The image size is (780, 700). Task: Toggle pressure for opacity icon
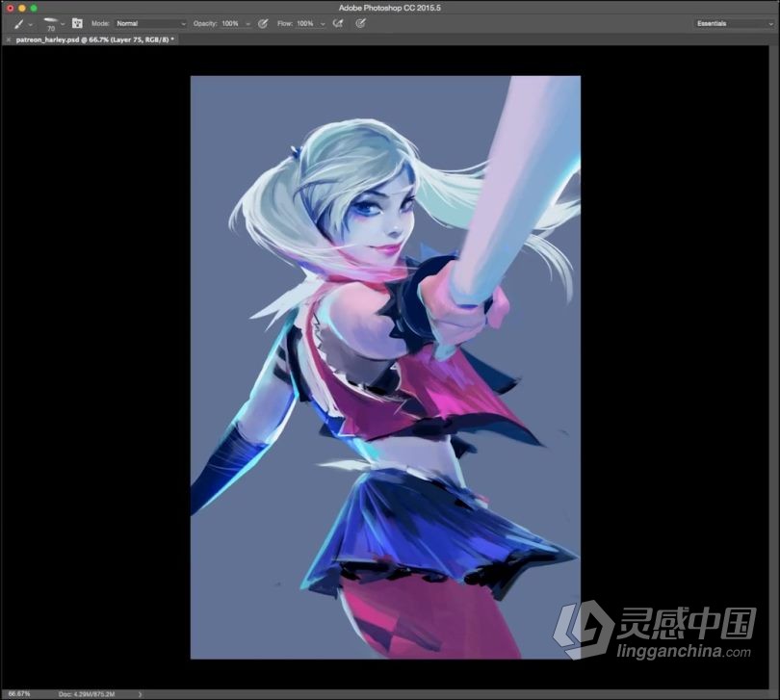pyautogui.click(x=263, y=23)
